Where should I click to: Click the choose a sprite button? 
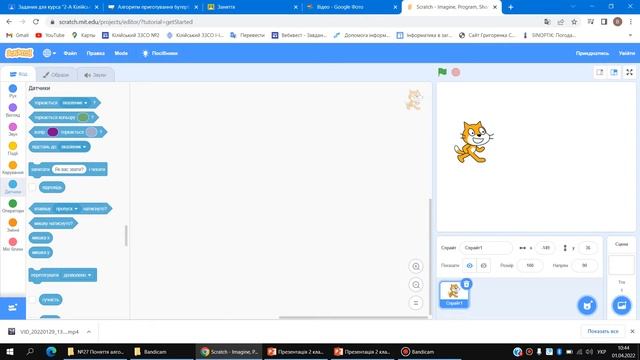(587, 305)
